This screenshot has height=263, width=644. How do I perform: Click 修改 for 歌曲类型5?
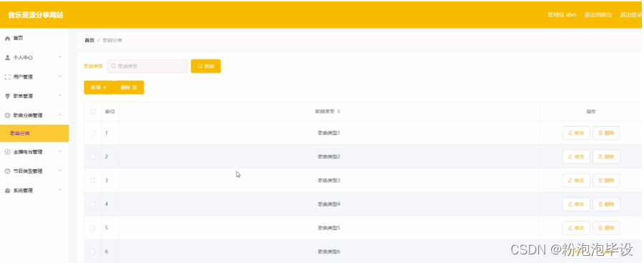pos(576,228)
